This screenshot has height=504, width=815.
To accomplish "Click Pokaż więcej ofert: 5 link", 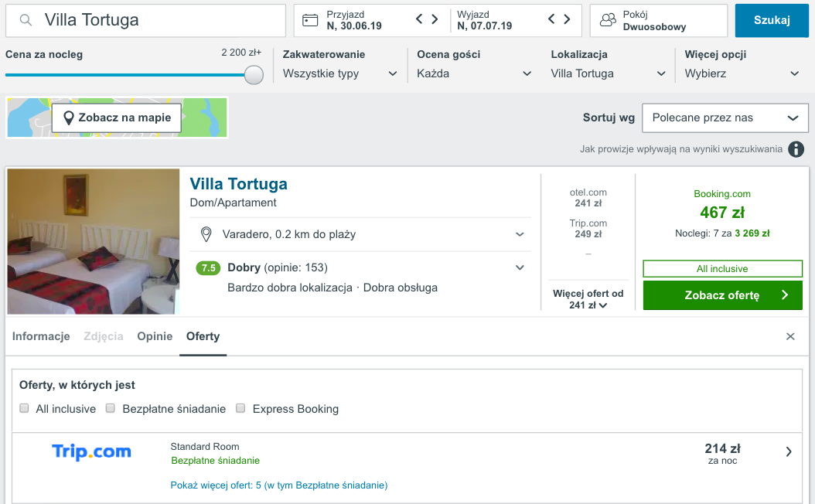I will pyautogui.click(x=279, y=485).
